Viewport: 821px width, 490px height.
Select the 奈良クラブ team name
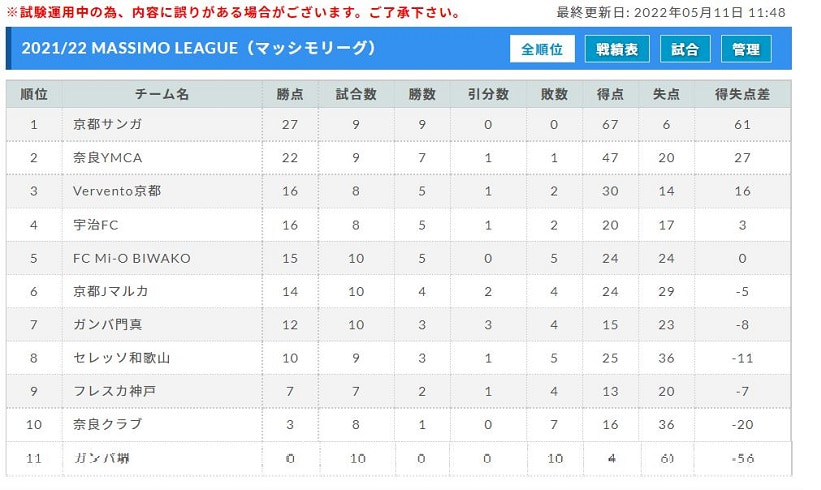tap(107, 424)
